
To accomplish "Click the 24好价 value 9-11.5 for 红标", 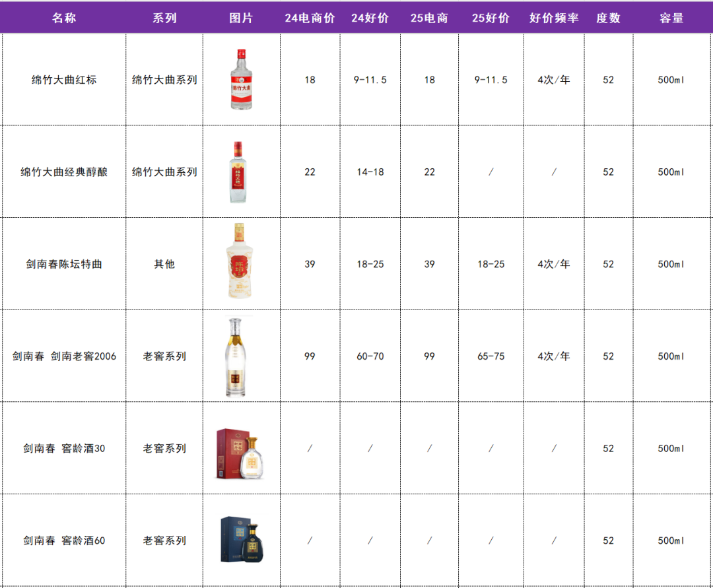I will click(x=370, y=80).
